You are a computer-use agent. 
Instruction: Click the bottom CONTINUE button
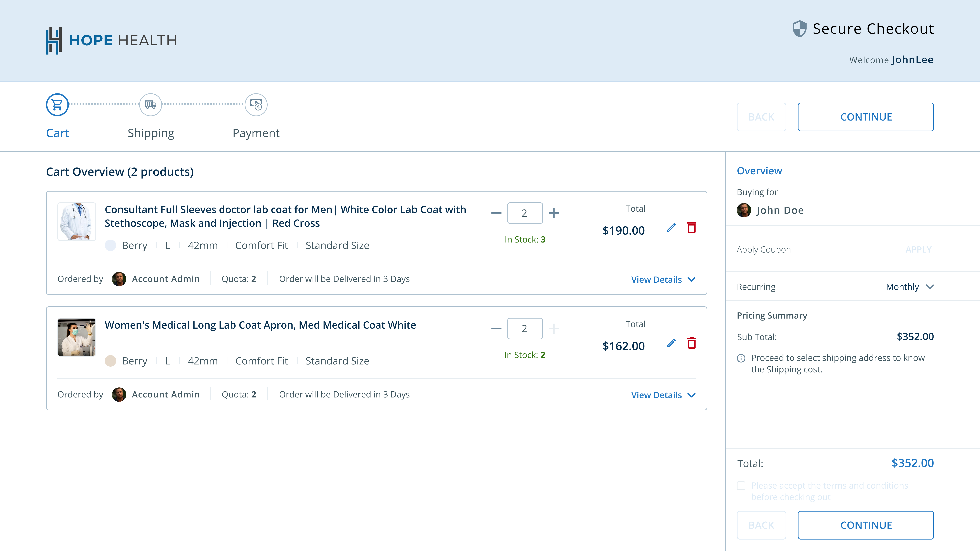tap(866, 525)
